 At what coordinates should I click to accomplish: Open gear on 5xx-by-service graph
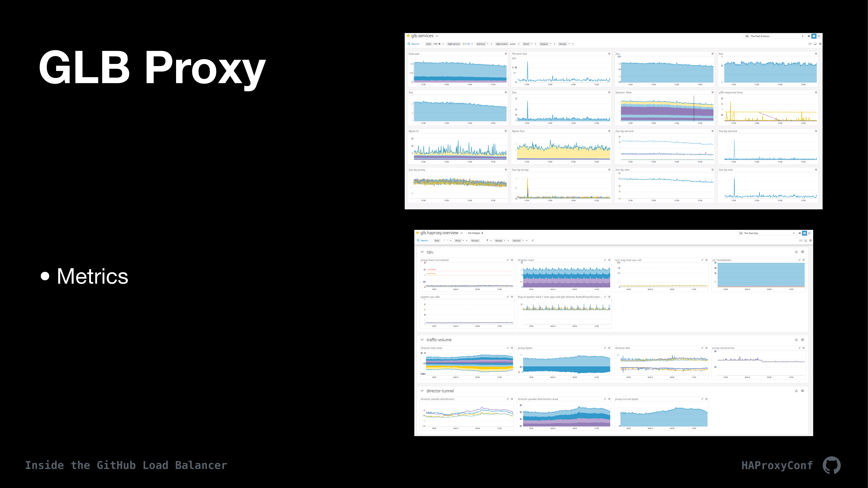click(816, 131)
